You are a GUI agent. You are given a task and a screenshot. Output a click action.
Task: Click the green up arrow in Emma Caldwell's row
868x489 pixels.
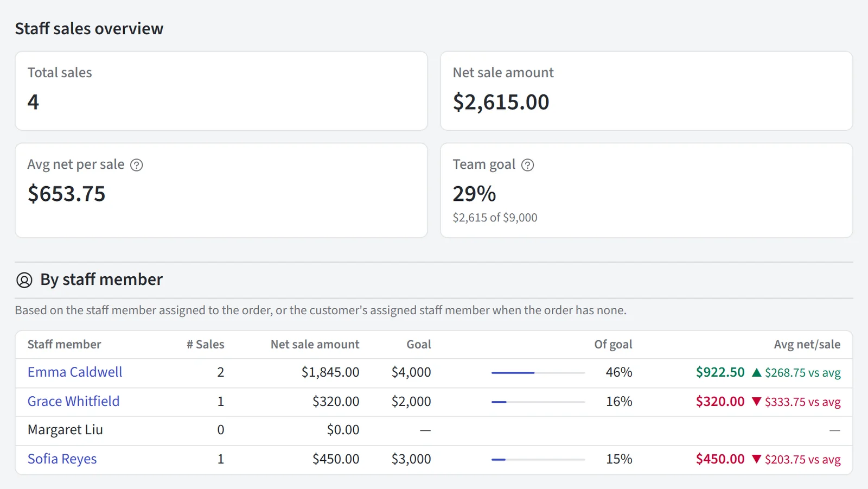tap(757, 372)
